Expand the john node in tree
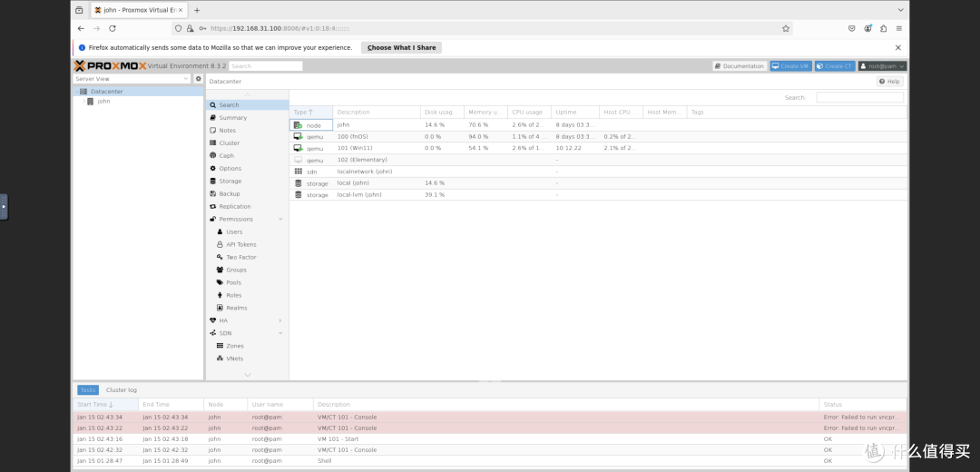 83,102
